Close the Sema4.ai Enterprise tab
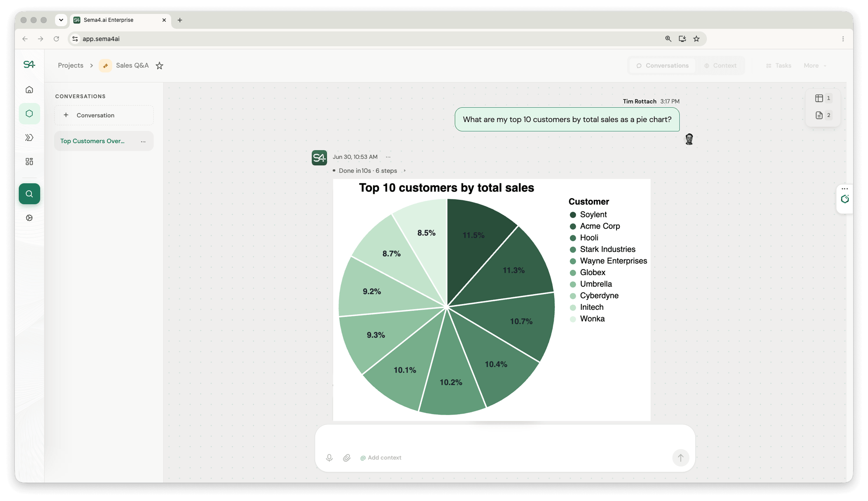 point(164,20)
